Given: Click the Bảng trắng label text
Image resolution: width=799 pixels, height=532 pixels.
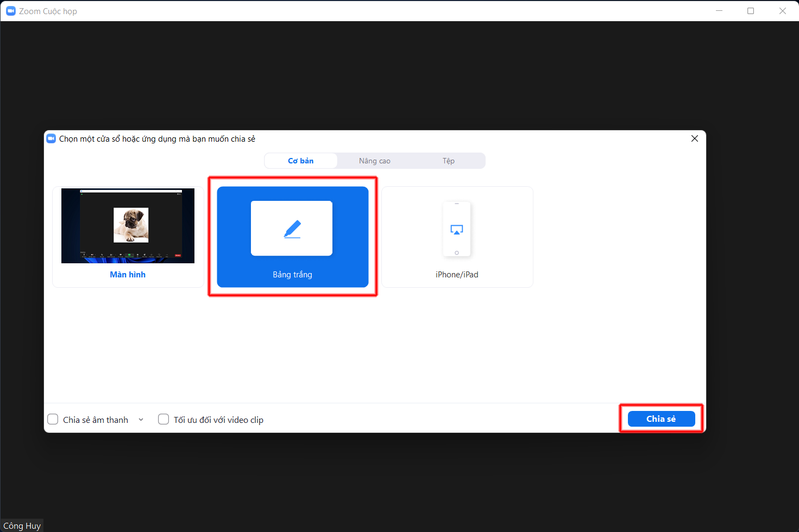Looking at the screenshot, I should point(292,275).
